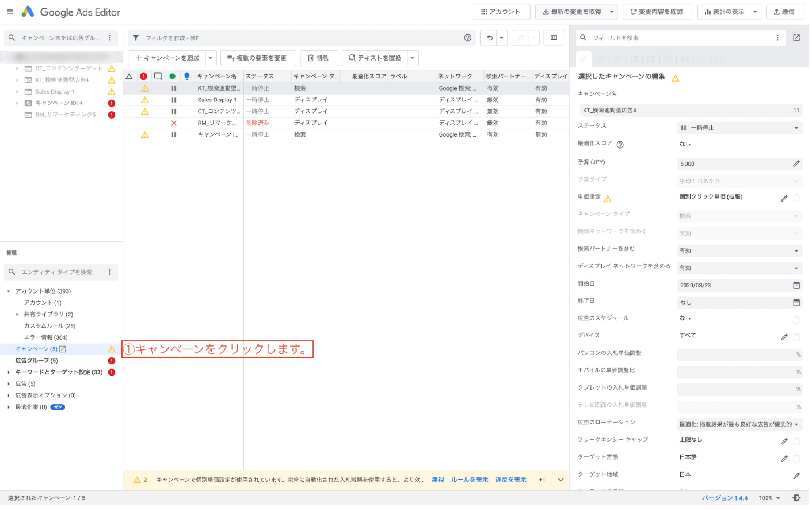Open the 100% zoom control in the status bar
The width and height of the screenshot is (812, 510).
[767, 498]
